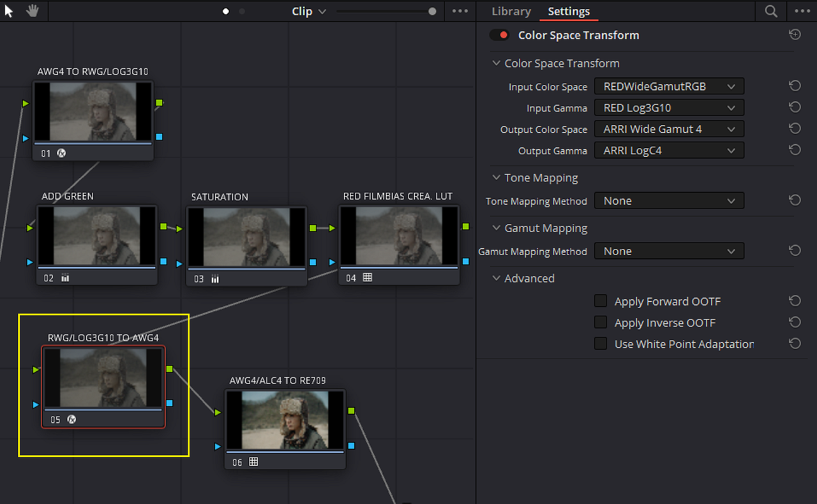Switch to the Library tab
This screenshot has width=817, height=504.
(x=511, y=11)
